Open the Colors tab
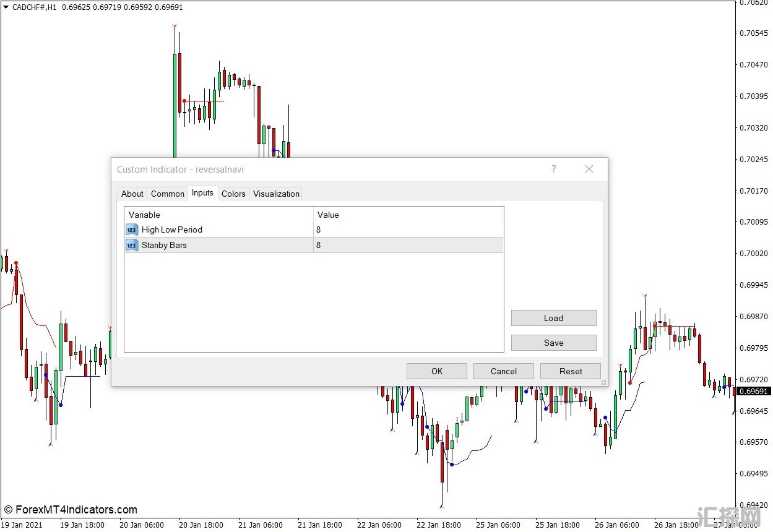 [x=233, y=194]
